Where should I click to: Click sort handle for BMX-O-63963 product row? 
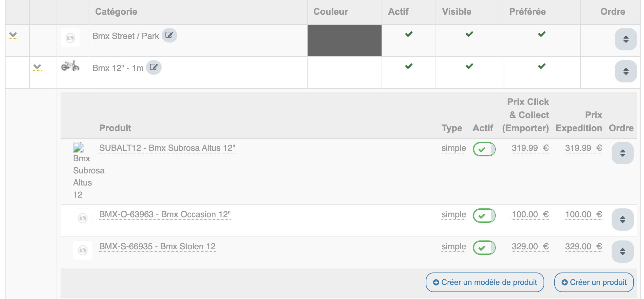pos(622,220)
